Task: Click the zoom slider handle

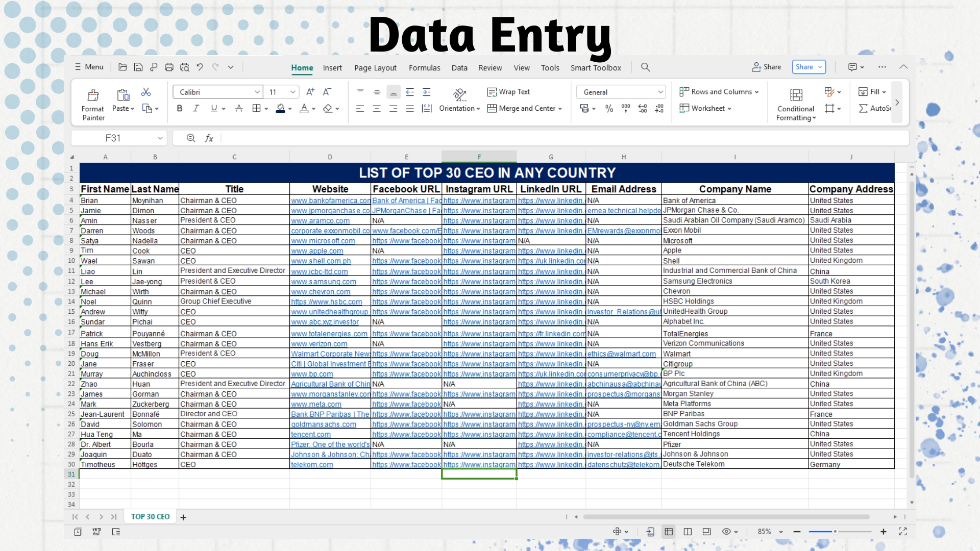Action: tap(835, 532)
